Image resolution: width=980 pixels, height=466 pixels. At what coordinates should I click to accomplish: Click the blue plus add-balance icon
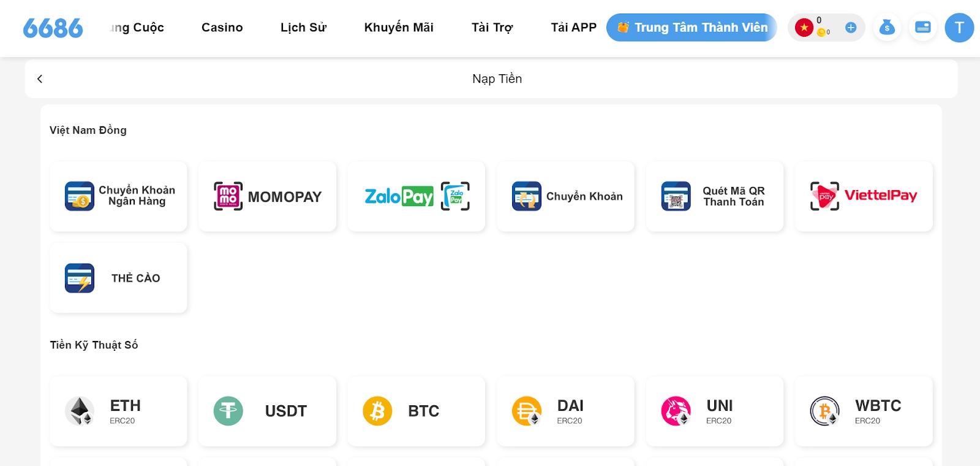[850, 28]
